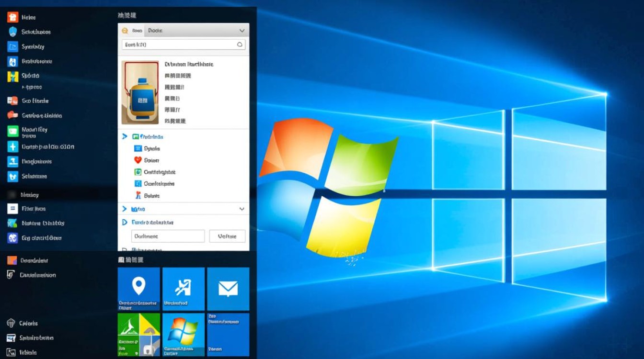The image size is (644, 359).
Task: Click the globe icon in the lower-left list
Action: click(11, 323)
